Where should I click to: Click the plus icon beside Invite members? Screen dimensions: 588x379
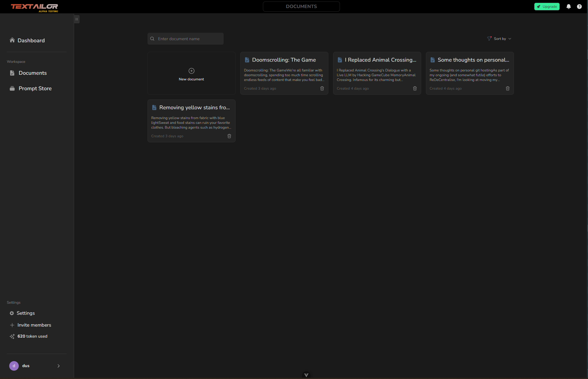(12, 325)
